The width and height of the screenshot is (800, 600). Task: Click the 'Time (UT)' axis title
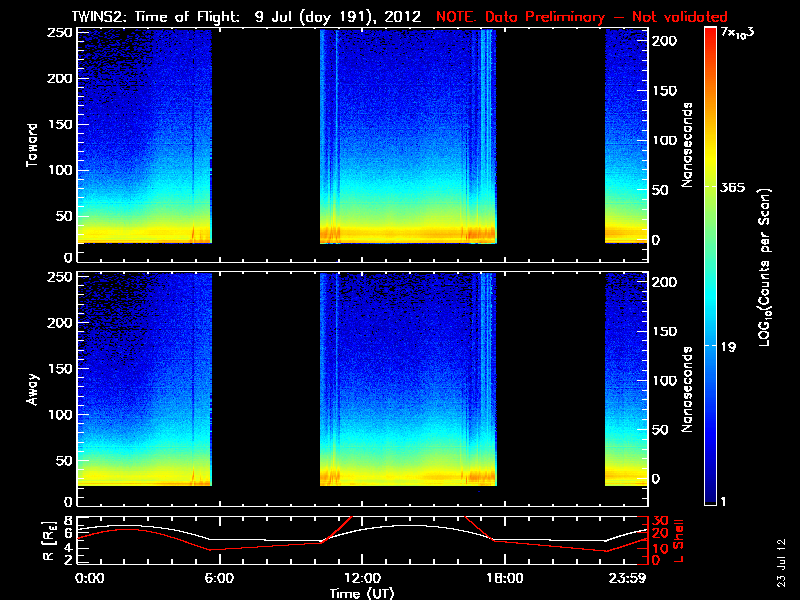coord(362,593)
